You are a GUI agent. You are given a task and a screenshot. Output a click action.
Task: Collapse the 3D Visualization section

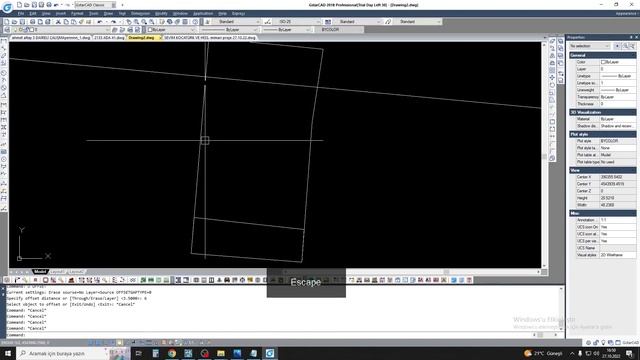click(602, 112)
